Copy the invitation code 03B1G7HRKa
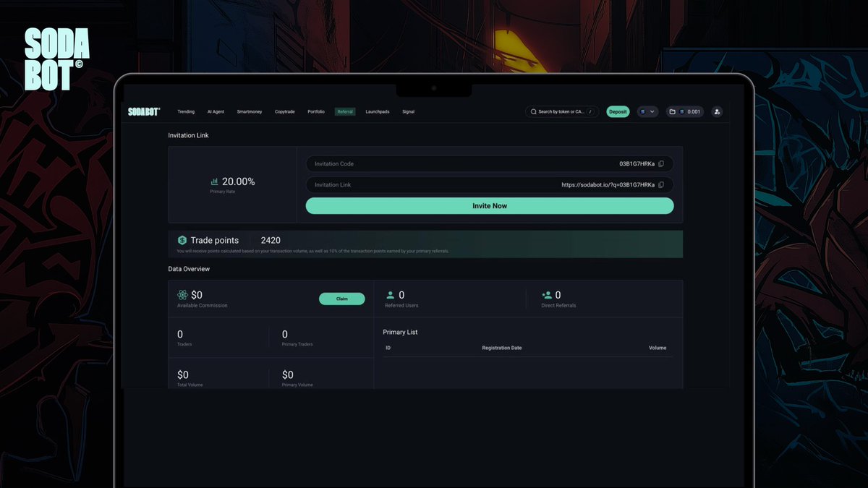 661,164
